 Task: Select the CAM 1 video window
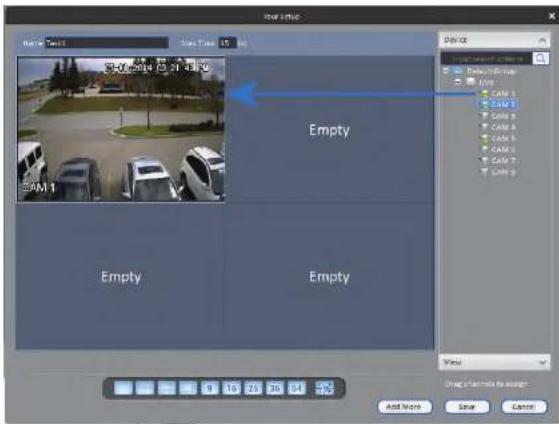click(121, 129)
